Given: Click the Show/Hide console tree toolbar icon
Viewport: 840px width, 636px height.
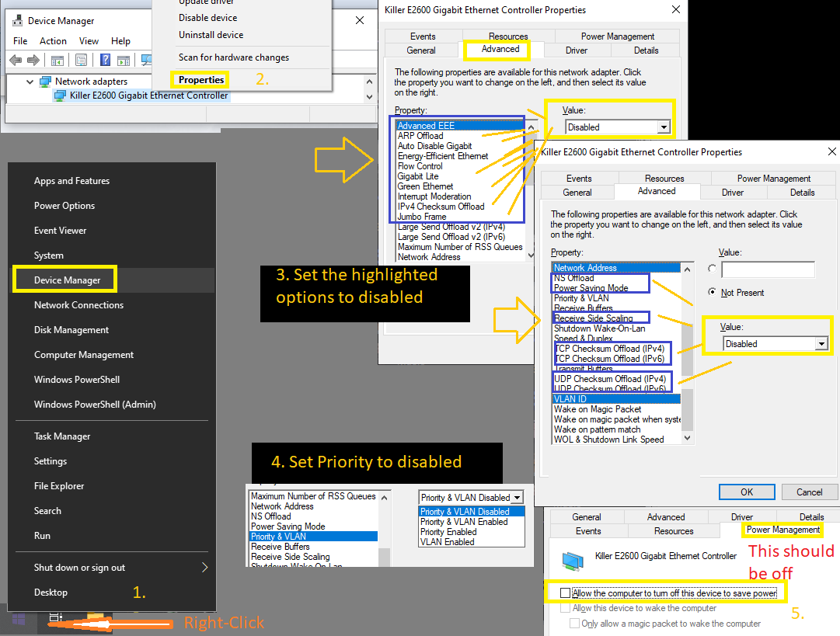Looking at the screenshot, I should (x=58, y=61).
